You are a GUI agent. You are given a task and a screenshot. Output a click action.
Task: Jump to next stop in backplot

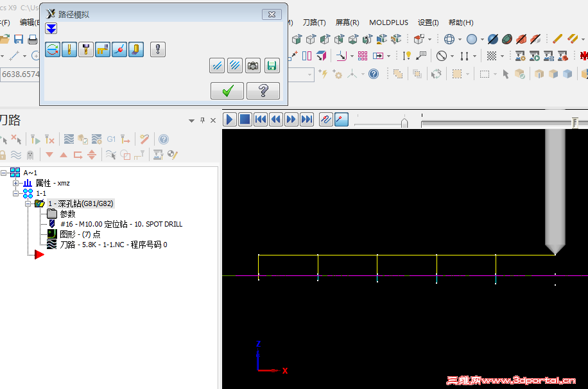(x=307, y=119)
